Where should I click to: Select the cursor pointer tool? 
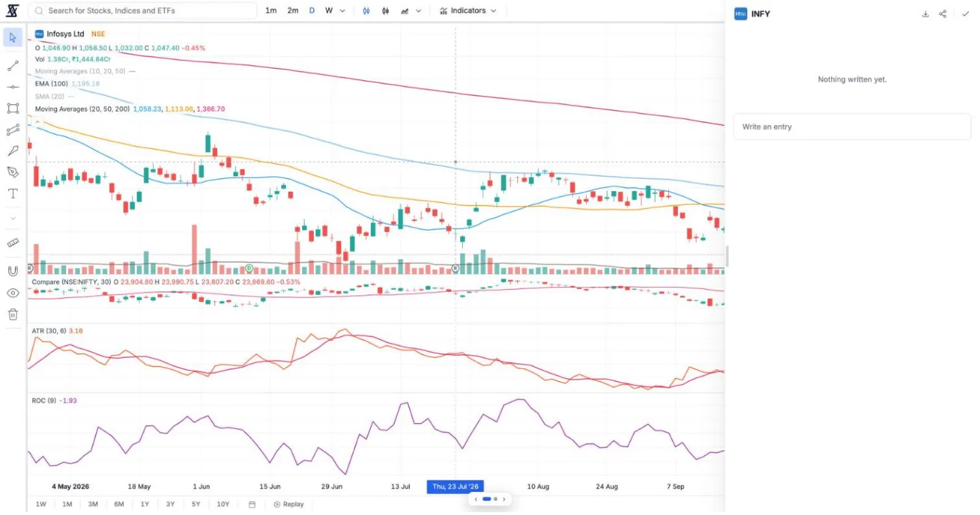pos(13,37)
